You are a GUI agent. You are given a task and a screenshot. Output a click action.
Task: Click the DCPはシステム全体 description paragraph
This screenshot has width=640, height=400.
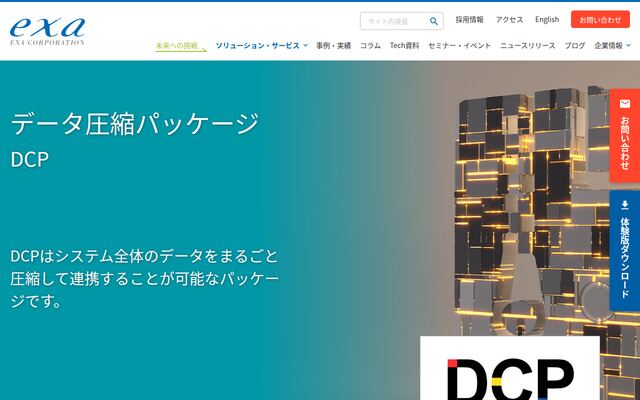145,279
